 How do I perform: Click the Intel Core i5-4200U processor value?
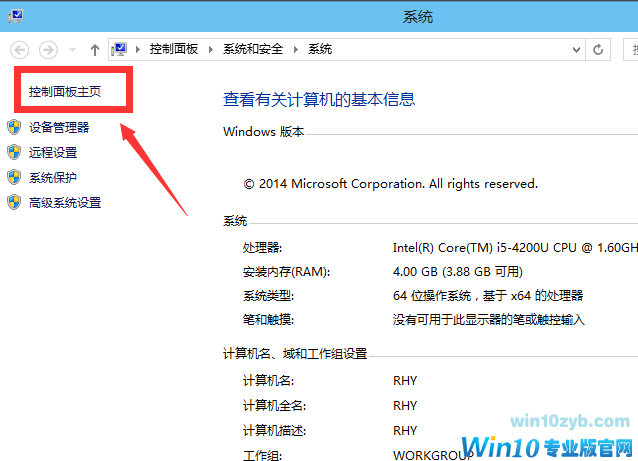(x=515, y=247)
